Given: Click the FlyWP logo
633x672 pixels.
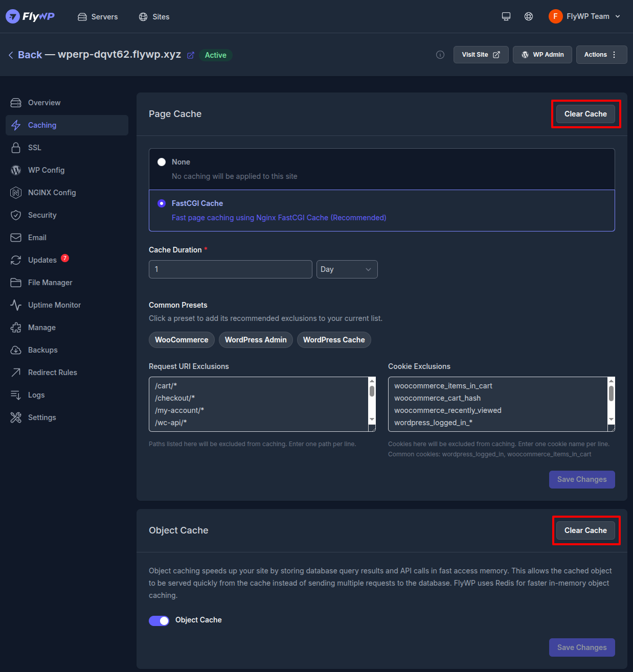Looking at the screenshot, I should pyautogui.click(x=30, y=16).
